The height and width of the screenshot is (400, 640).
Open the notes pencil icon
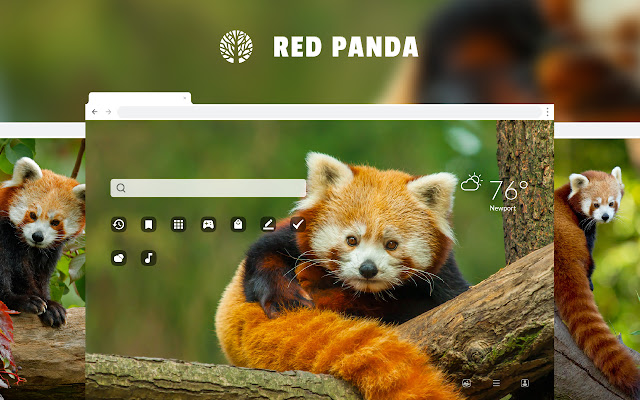(x=268, y=224)
